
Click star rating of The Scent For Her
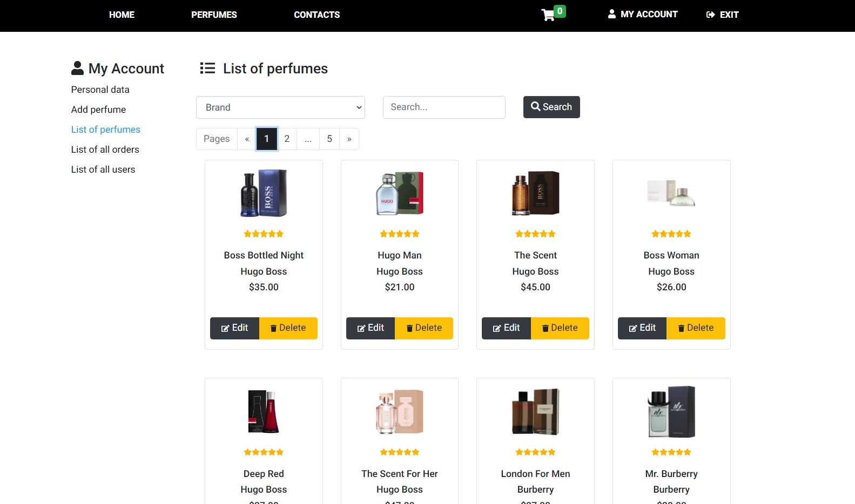(x=400, y=452)
